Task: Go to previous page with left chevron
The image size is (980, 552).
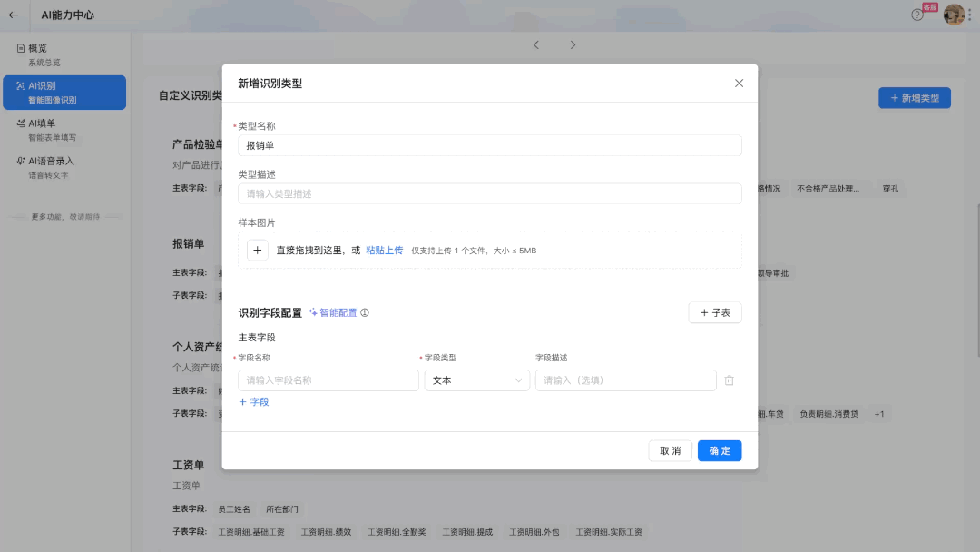Action: coord(536,45)
